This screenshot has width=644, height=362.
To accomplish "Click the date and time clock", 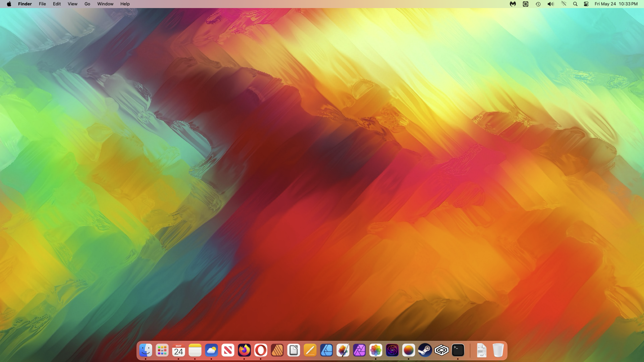I will [x=616, y=4].
